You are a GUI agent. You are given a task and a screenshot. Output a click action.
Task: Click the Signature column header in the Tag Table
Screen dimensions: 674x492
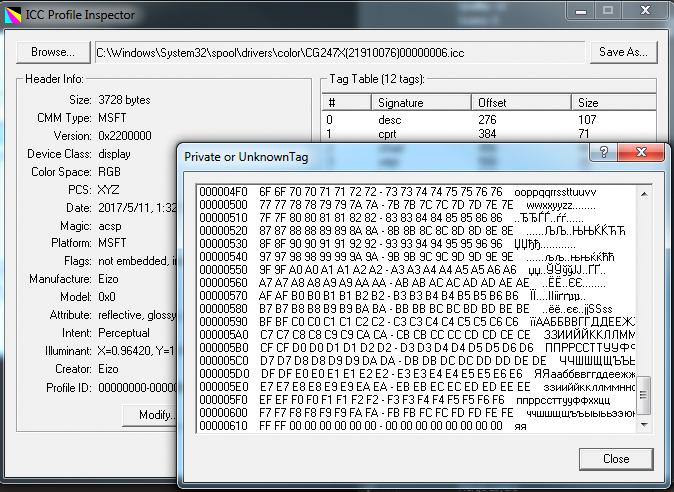coord(421,103)
